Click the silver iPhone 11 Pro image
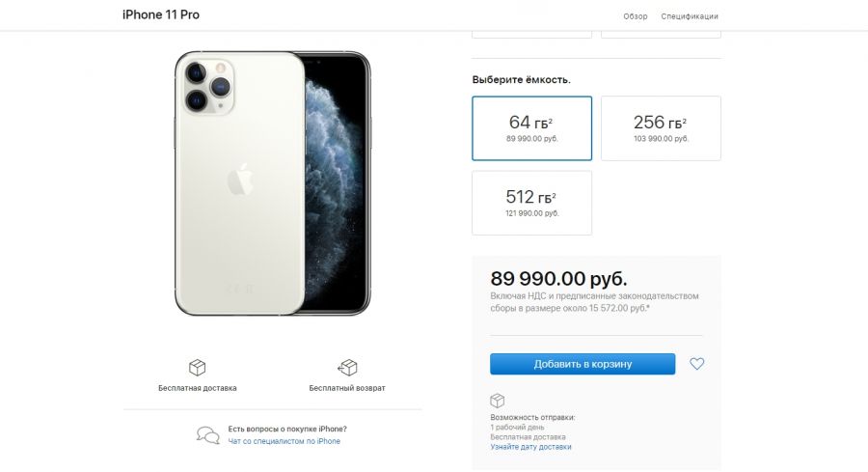 [x=272, y=182]
